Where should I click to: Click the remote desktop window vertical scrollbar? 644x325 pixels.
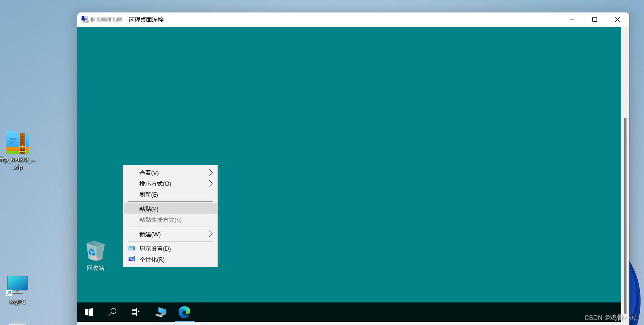(x=625, y=216)
